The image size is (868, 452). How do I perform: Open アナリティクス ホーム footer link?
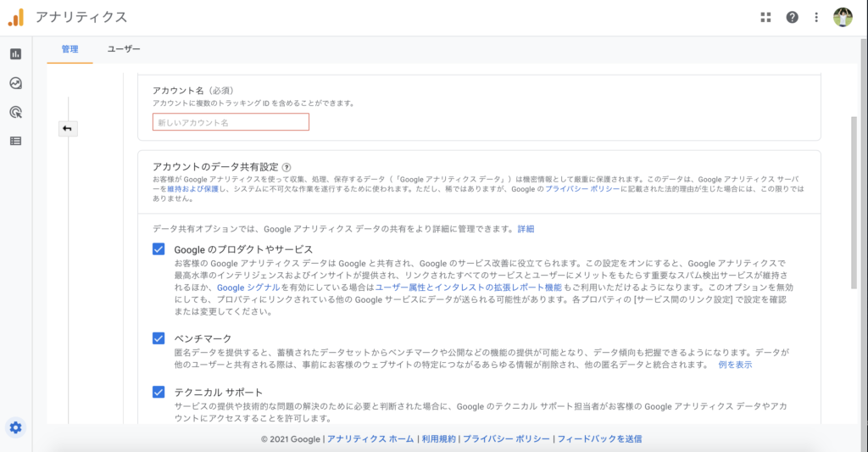click(x=370, y=438)
